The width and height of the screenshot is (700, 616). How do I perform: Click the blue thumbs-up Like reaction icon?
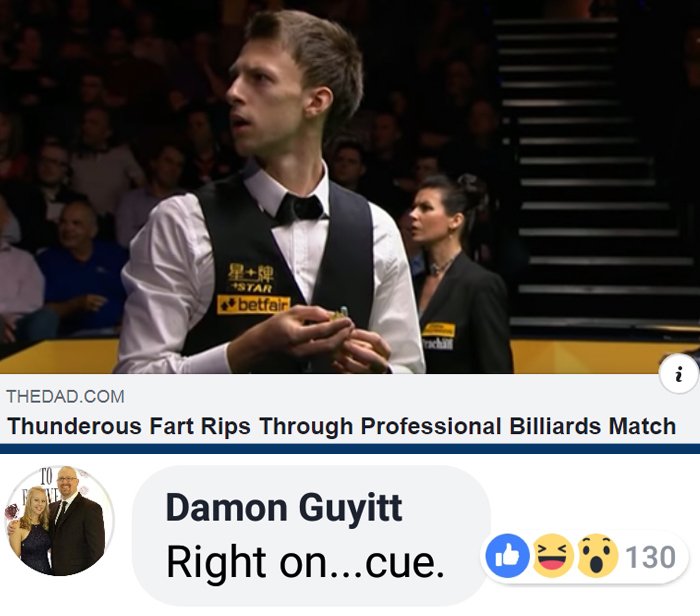point(508,556)
